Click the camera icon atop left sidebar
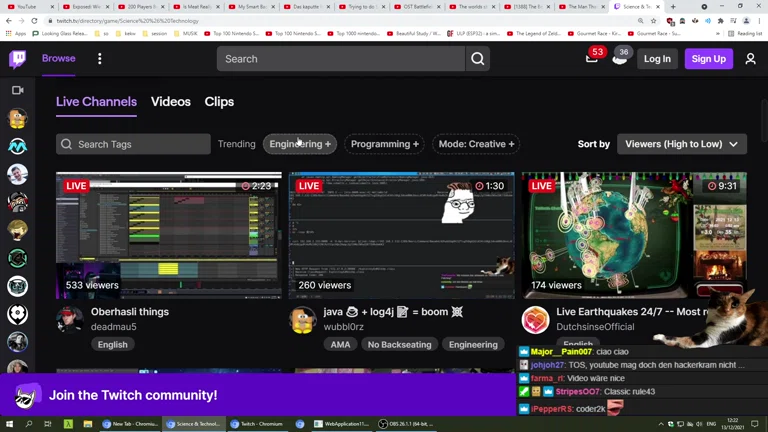Screen dimensions: 768x432 click(17, 91)
